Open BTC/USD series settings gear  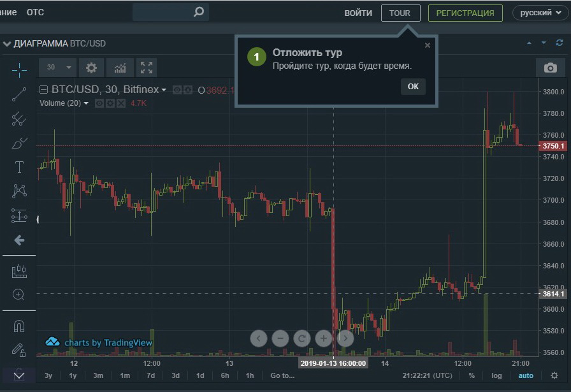coord(188,90)
